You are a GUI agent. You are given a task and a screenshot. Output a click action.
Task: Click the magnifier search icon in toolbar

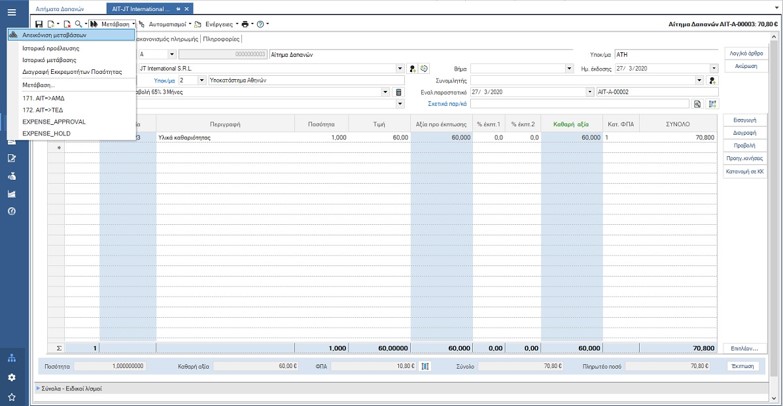coord(78,24)
